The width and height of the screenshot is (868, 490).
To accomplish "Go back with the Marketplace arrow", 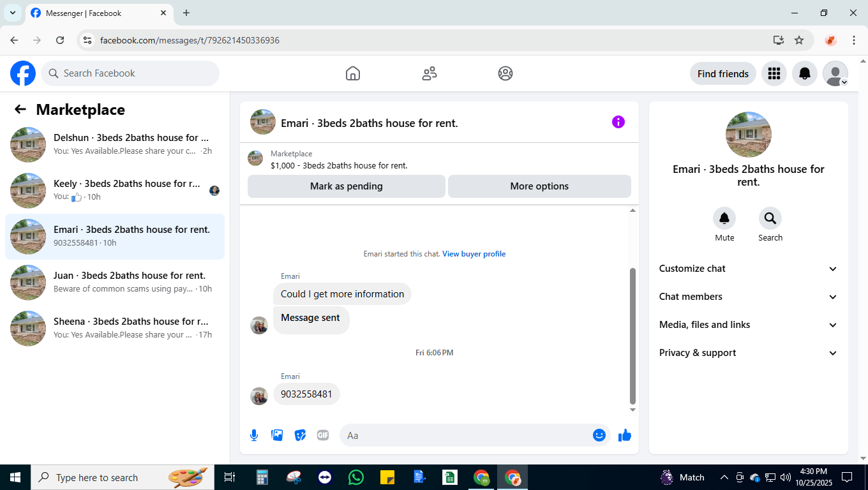I will coord(20,109).
